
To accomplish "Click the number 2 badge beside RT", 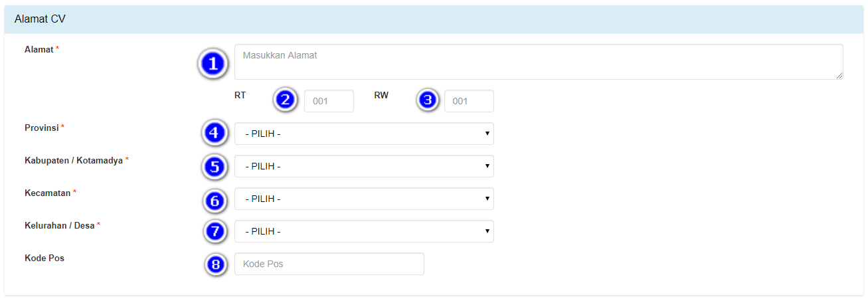I will (286, 100).
